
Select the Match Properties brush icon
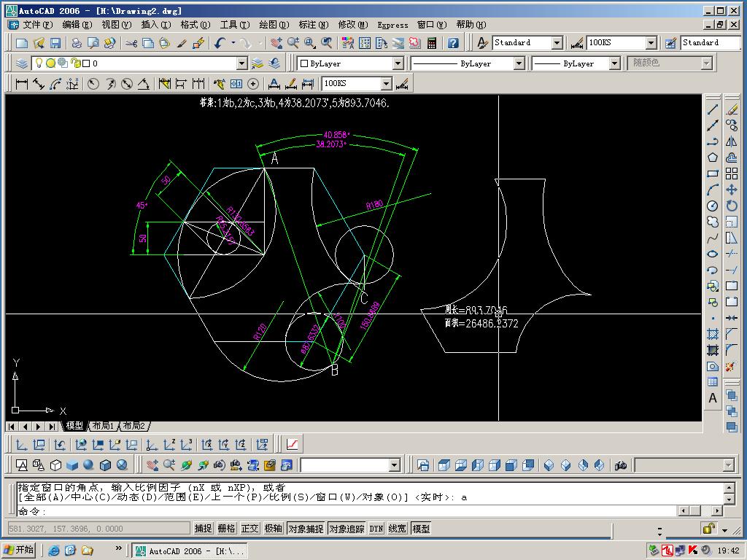click(182, 43)
